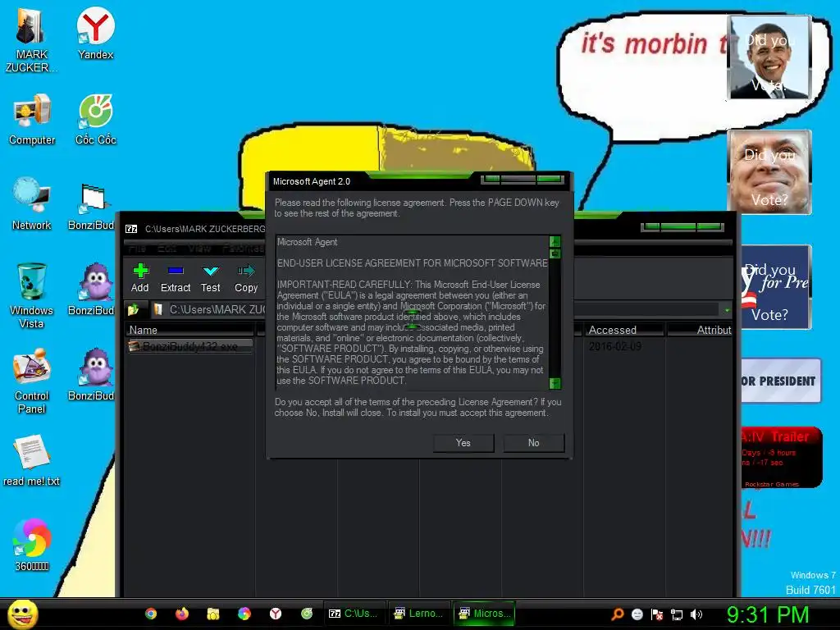
Task: Open the smiley face Start button
Action: pos(22,614)
